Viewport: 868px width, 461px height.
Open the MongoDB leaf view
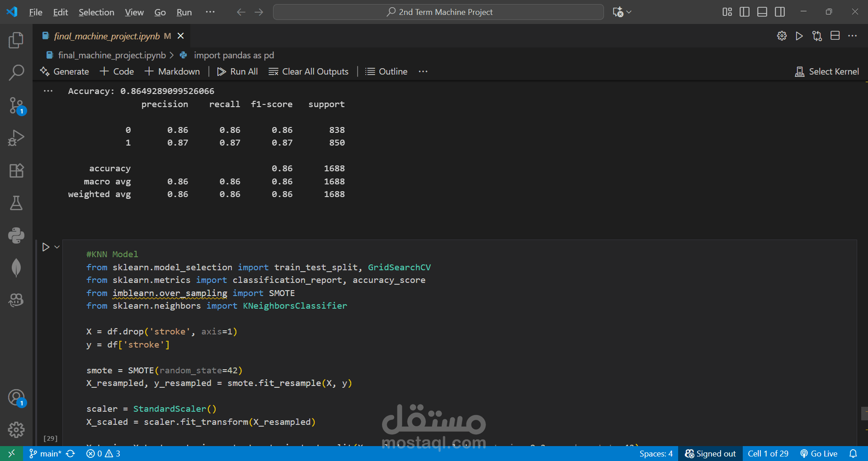16,268
